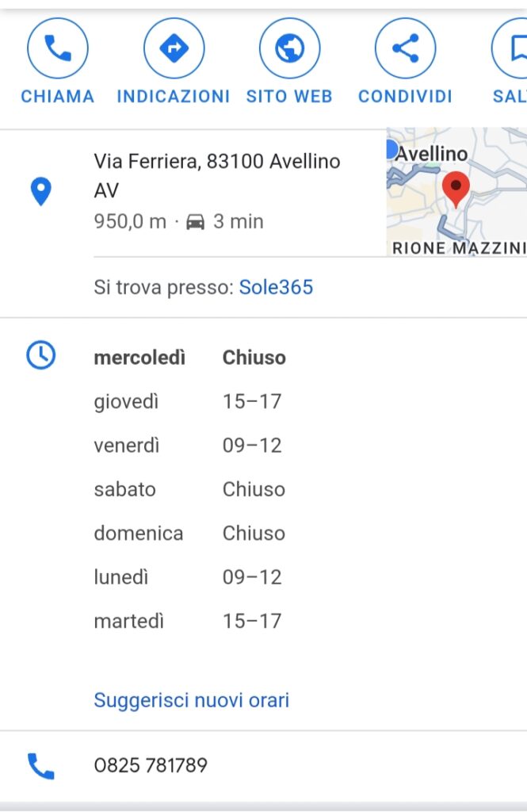Click the CHIAMA label
Viewport: 527px width, 812px height.
pyautogui.click(x=57, y=97)
